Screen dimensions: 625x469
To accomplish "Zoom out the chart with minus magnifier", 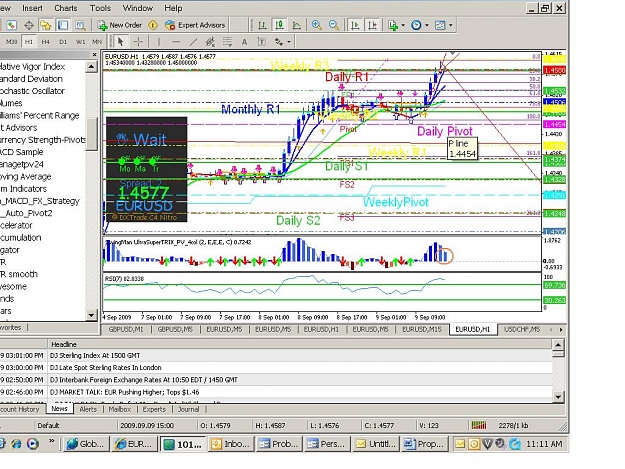I will pyautogui.click(x=334, y=25).
